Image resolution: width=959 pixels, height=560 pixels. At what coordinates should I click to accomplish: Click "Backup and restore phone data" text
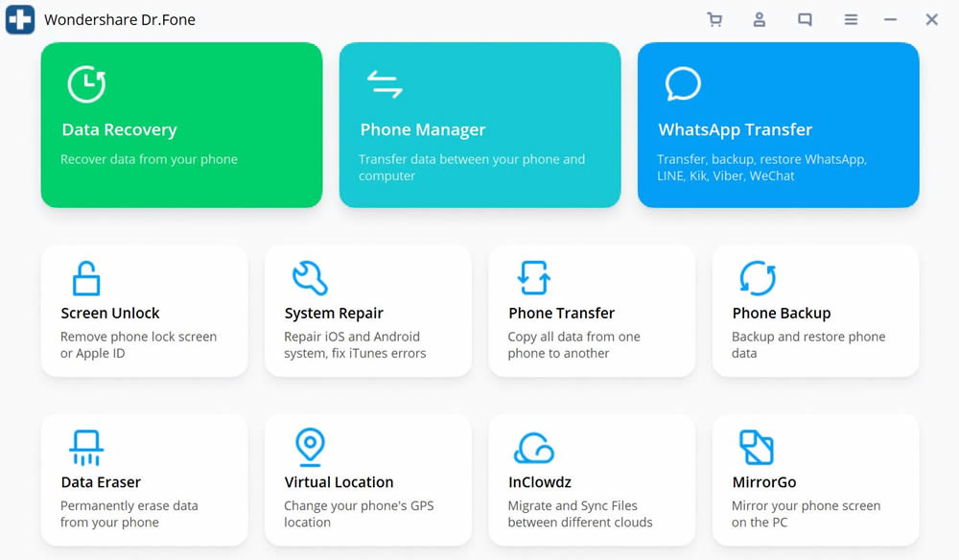808,345
